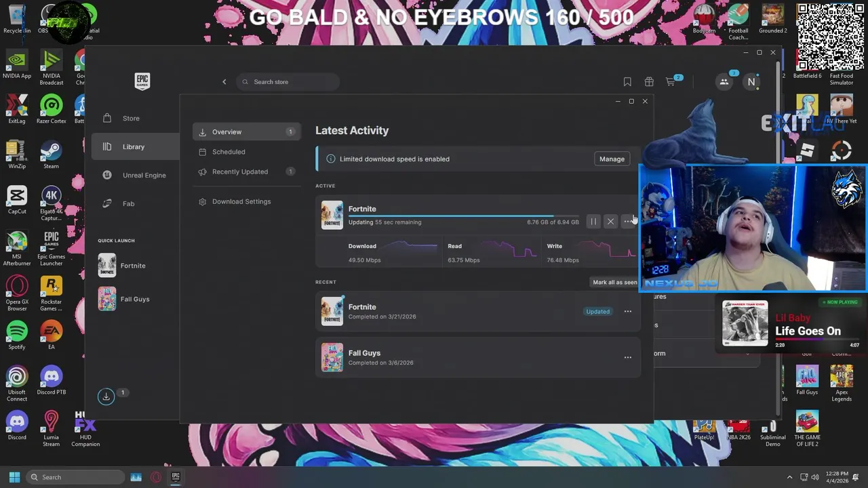This screenshot has height=488, width=868.
Task: Click the Epic Games logo in the launcher
Action: [142, 81]
